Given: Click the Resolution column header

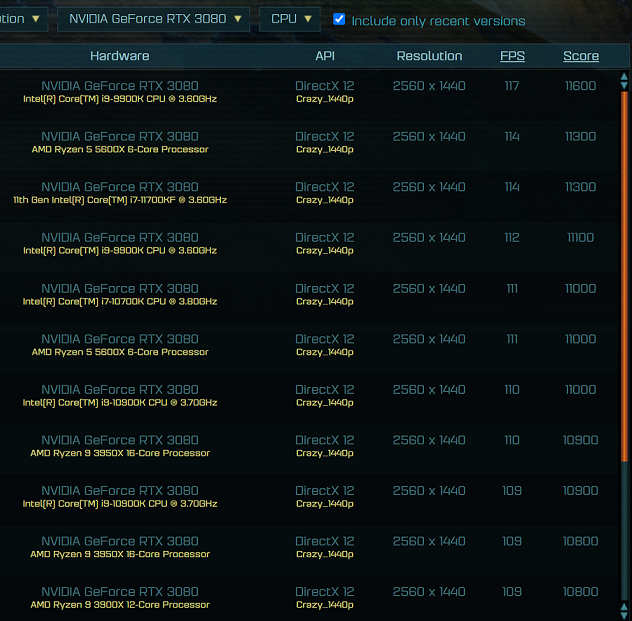Looking at the screenshot, I should [x=429, y=56].
